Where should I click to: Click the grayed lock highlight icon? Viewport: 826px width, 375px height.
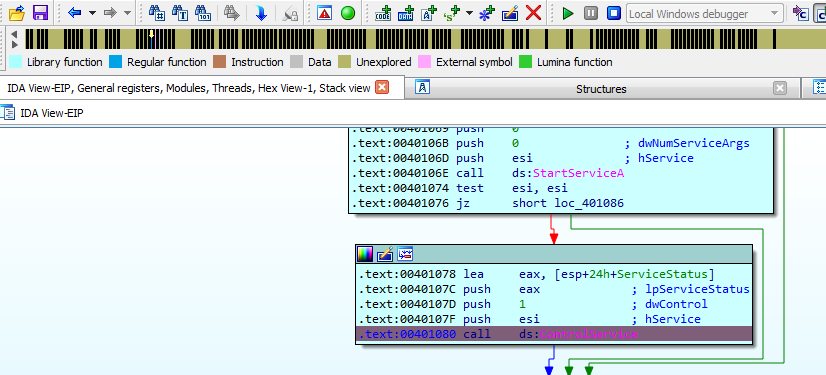290,13
